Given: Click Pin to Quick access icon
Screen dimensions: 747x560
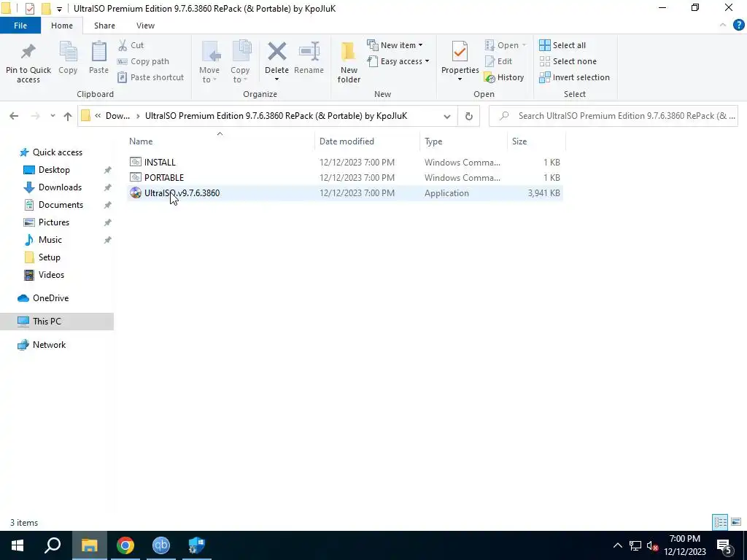Looking at the screenshot, I should click(x=28, y=52).
